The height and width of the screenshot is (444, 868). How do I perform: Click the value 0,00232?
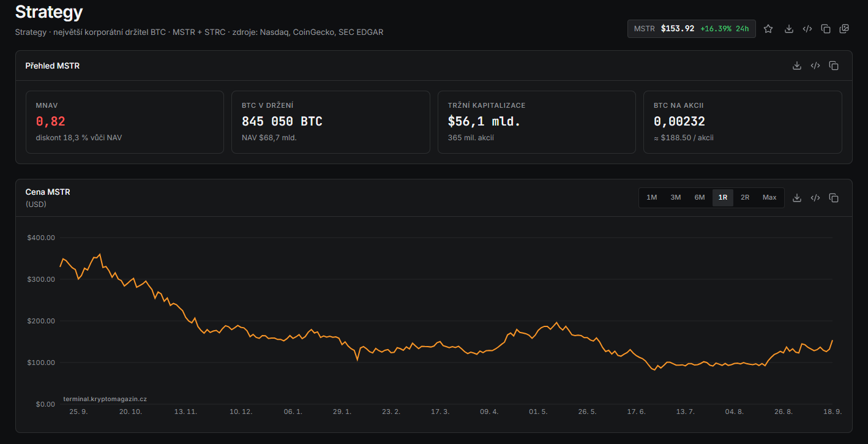pos(679,121)
